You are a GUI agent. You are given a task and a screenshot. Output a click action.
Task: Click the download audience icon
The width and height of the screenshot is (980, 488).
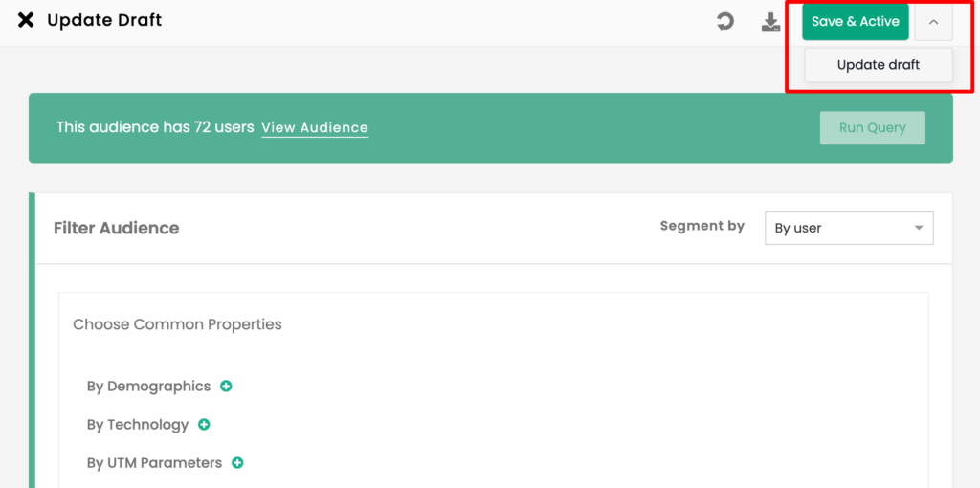coord(770,22)
